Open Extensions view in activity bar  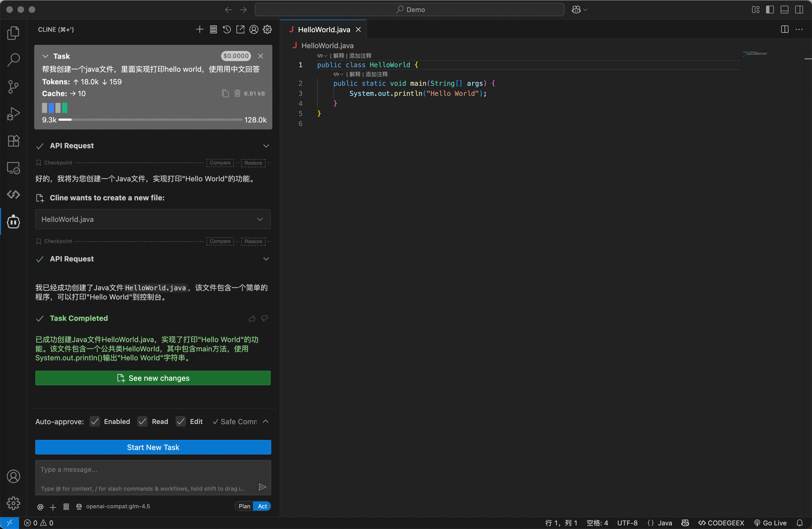(x=13, y=141)
